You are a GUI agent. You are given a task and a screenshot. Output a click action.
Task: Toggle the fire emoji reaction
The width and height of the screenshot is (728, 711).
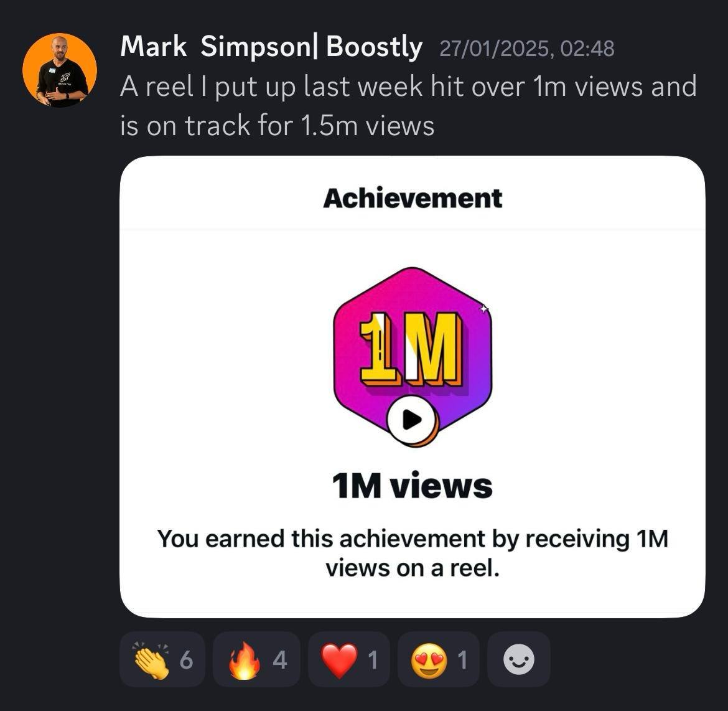click(x=256, y=659)
